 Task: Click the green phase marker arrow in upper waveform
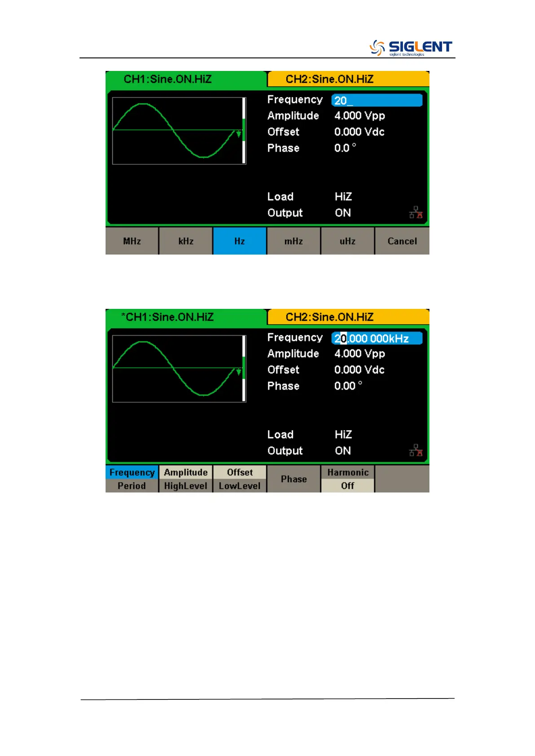coord(239,133)
